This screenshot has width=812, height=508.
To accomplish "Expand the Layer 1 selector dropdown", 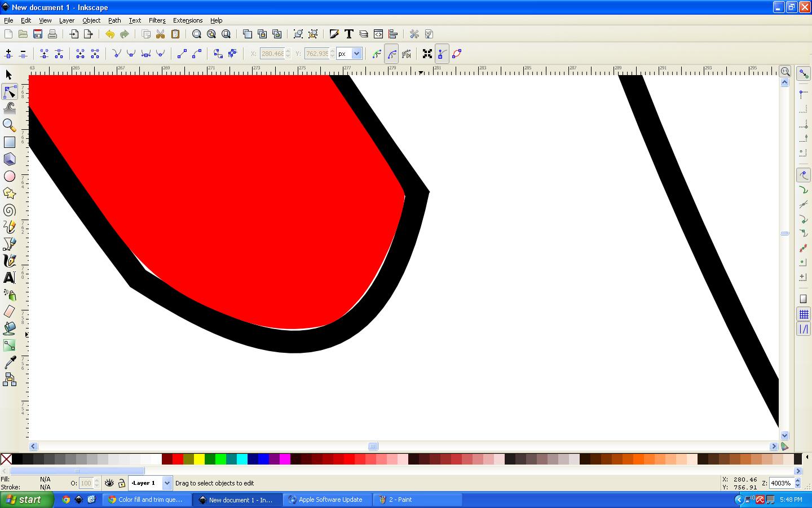I will coord(167,483).
